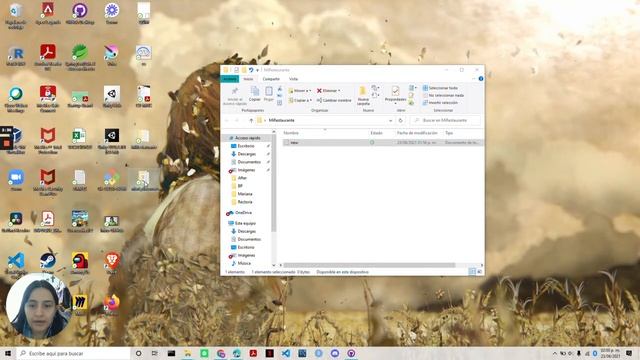
Task: Switch to the Vista ribbon tab
Action: coord(293,79)
